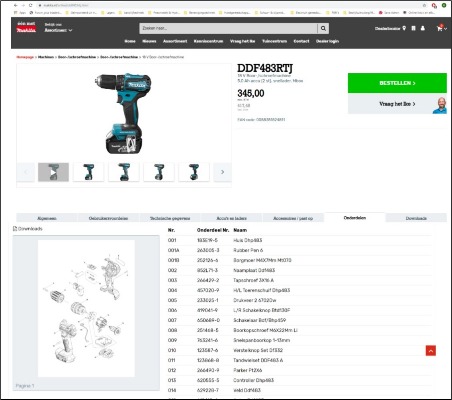Open the exploded parts diagram image
Screen dimensions: 452x400
click(86, 308)
